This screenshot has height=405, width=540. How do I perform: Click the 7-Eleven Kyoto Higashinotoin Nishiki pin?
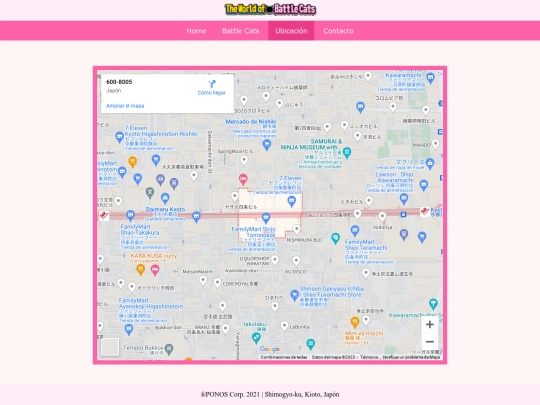click(119, 137)
